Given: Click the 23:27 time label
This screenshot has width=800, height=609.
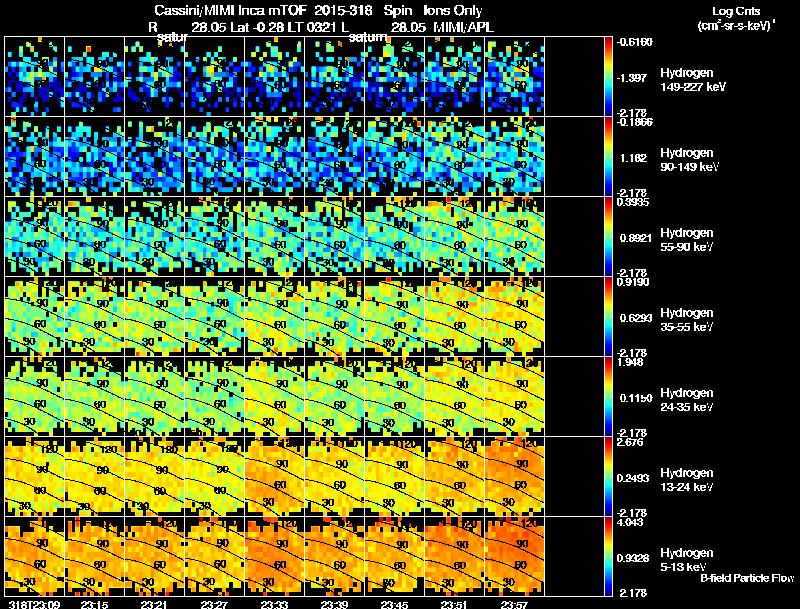Looking at the screenshot, I should 214,605.
